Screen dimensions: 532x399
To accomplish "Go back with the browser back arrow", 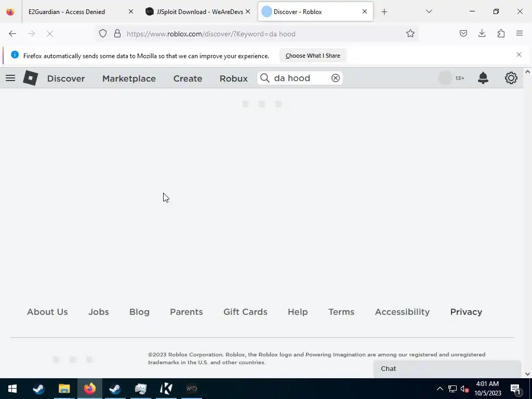I will click(12, 34).
